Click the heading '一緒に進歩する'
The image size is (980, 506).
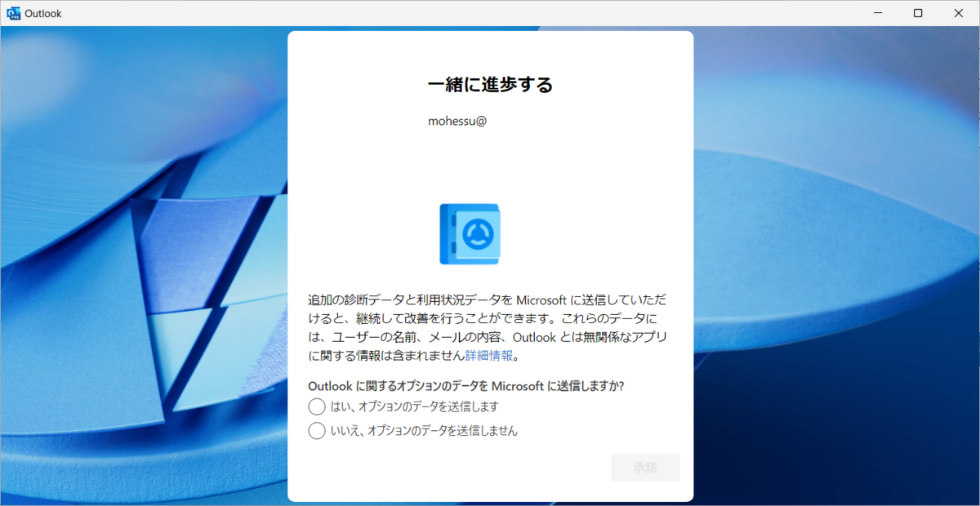pos(490,84)
